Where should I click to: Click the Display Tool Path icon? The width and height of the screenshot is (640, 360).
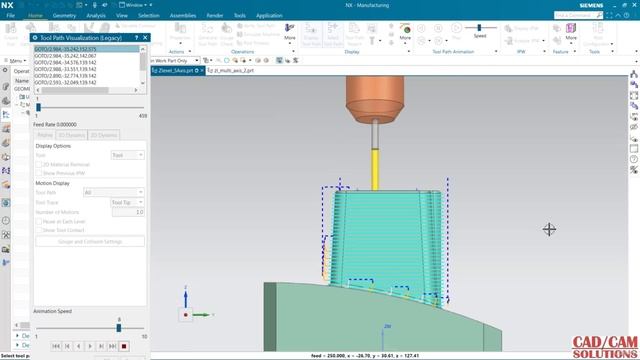click(x=311, y=33)
